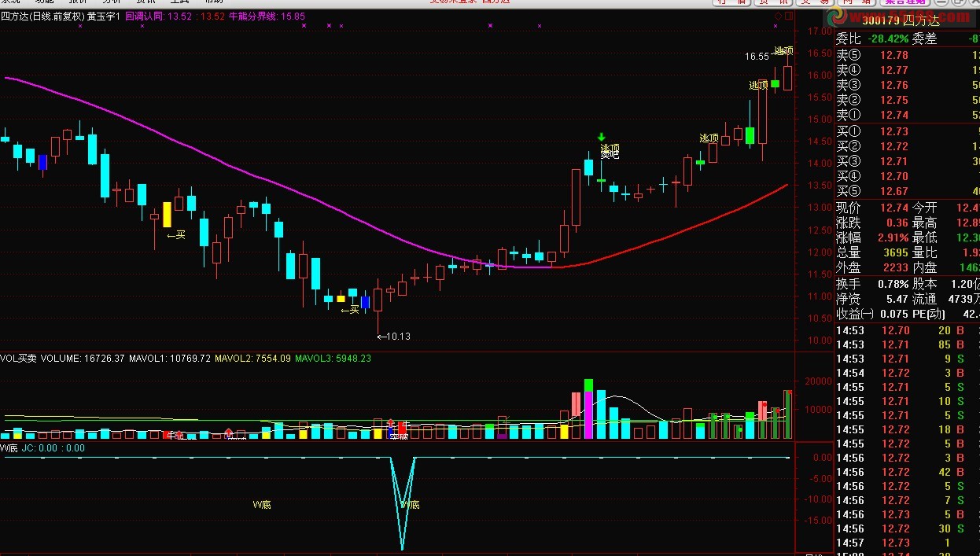The image size is (980, 556).
Task: Click the 外盘 2233 value
Action: pos(897,267)
